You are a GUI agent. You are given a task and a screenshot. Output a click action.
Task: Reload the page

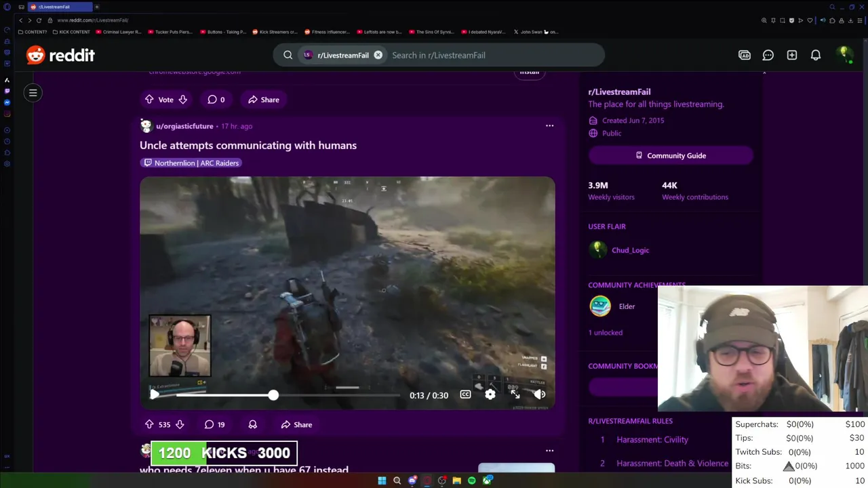point(39,20)
